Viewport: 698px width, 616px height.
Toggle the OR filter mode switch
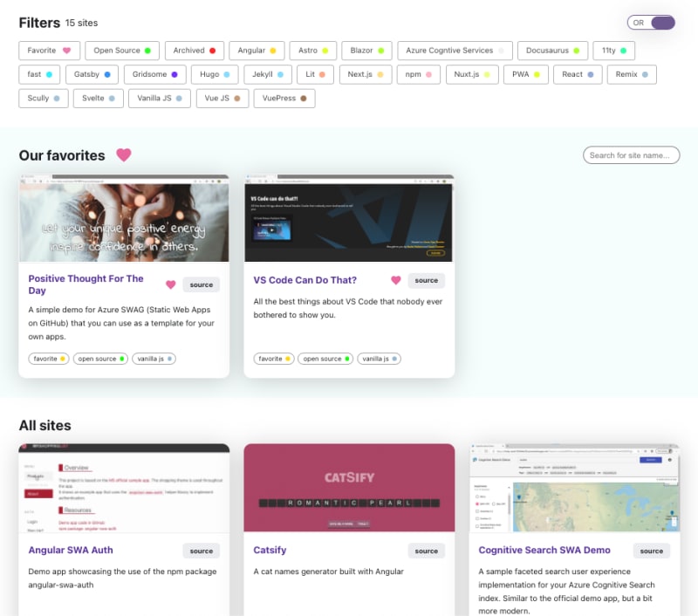651,23
